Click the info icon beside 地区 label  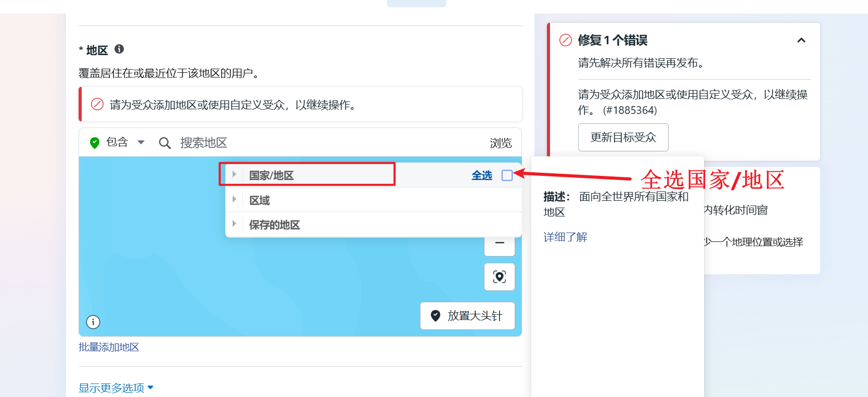click(119, 49)
